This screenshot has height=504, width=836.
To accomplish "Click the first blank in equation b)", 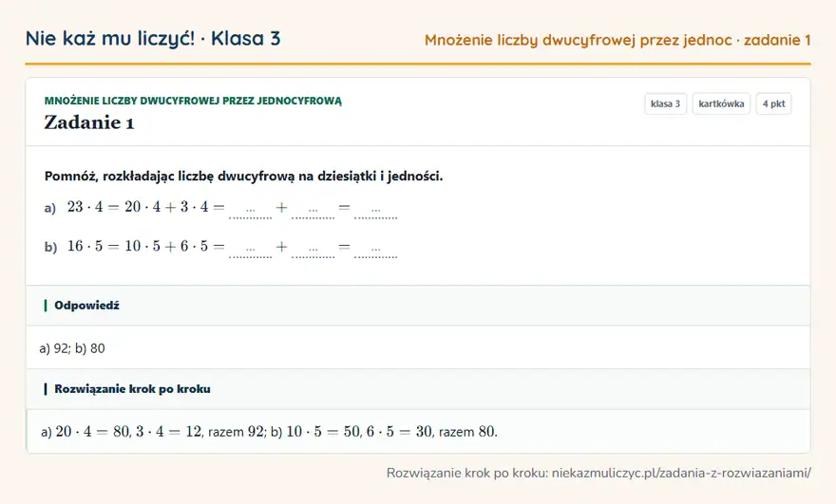I will [251, 250].
